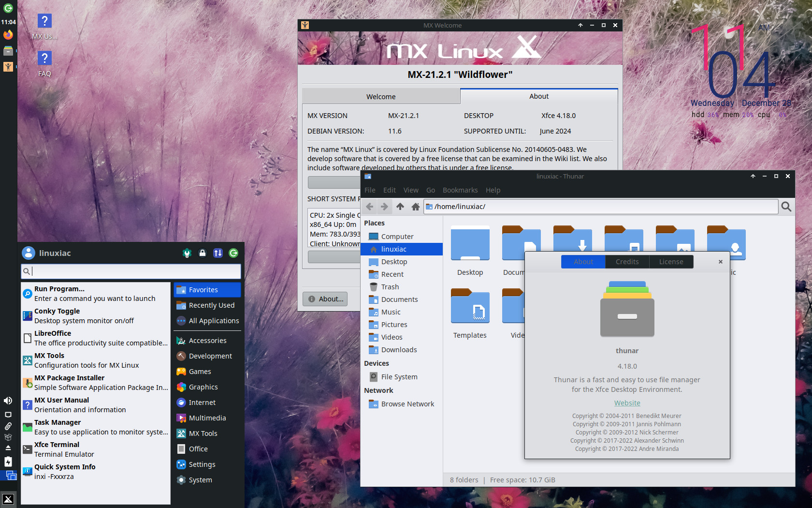Go to parent folder in Thunar
Screen dimensions: 812x508
point(400,207)
